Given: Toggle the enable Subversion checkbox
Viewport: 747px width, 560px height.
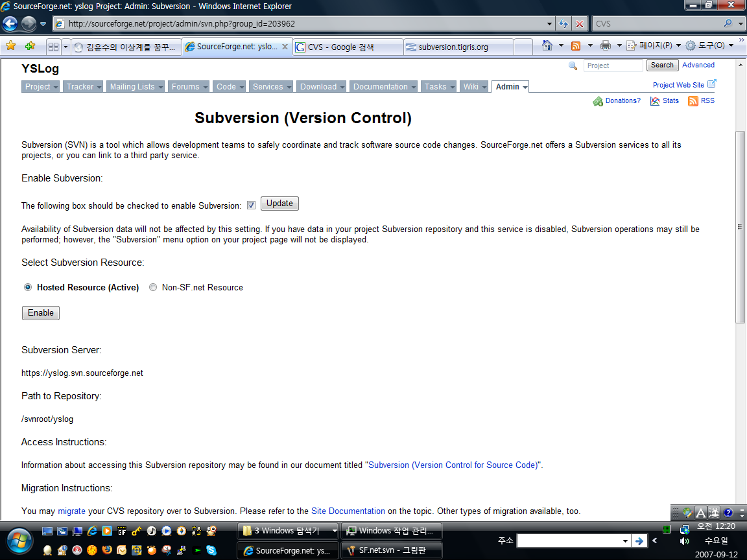Looking at the screenshot, I should click(251, 205).
